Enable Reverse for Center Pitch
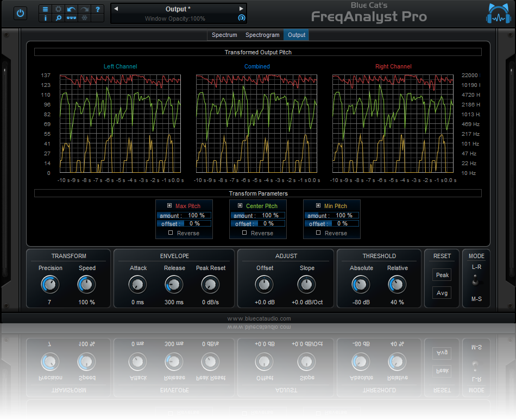 [244, 233]
